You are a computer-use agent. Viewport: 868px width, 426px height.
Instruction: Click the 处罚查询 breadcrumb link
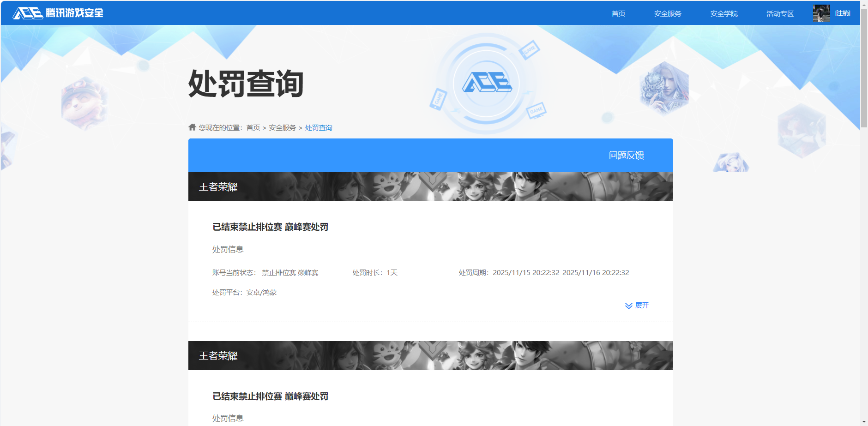coord(318,127)
